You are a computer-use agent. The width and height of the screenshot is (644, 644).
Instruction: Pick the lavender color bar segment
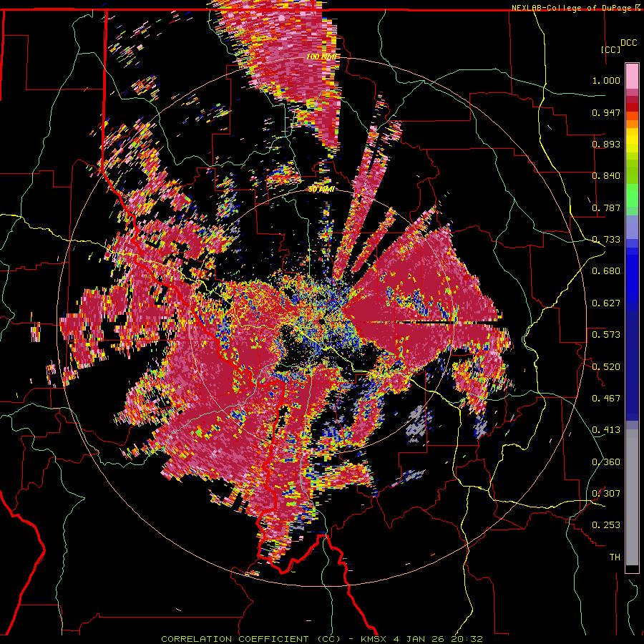tap(632, 227)
